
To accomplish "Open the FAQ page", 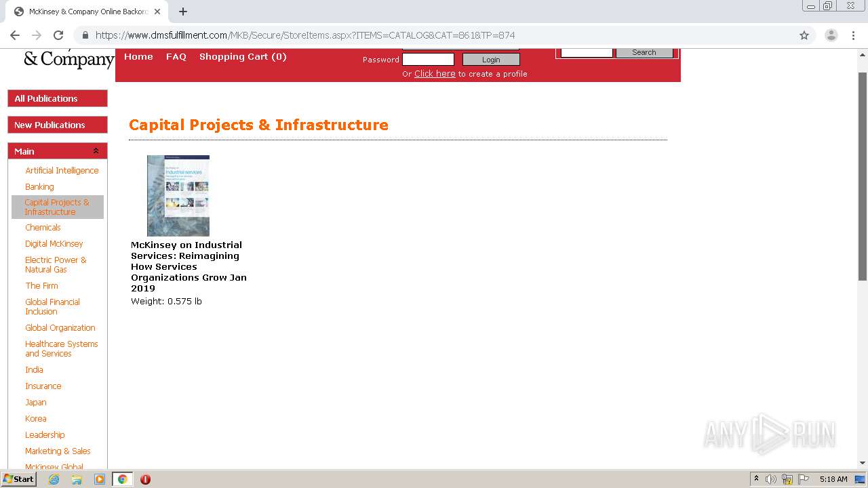I will pyautogui.click(x=176, y=57).
